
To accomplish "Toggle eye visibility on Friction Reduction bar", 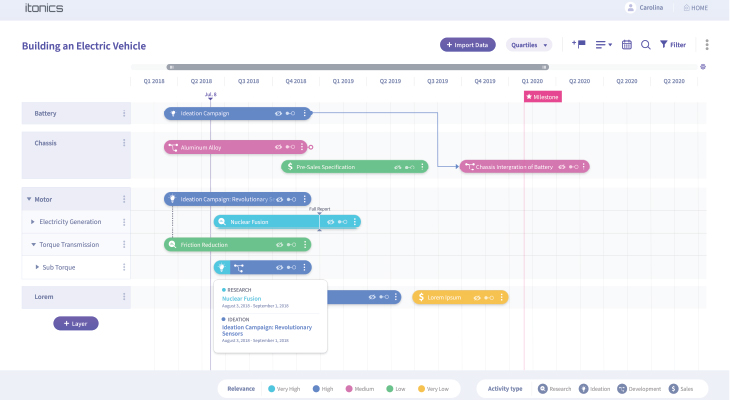I will click(279, 244).
